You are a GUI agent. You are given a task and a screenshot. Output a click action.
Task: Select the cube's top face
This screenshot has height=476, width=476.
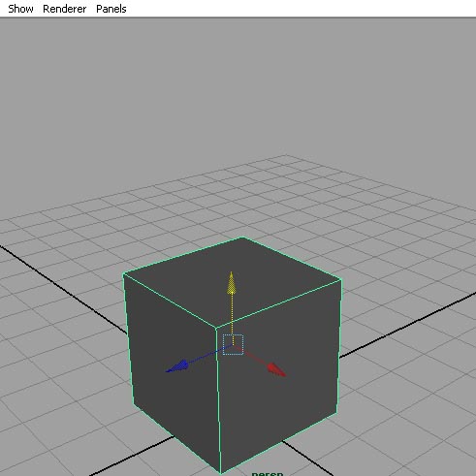coord(232,282)
